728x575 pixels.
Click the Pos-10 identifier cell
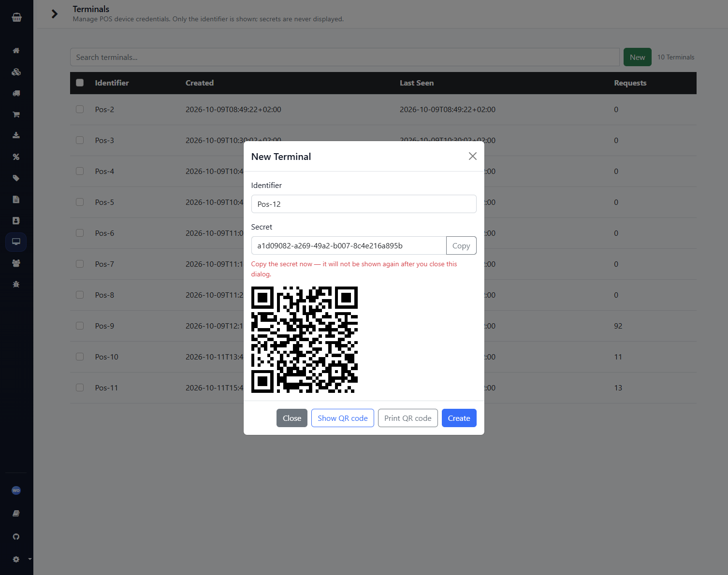[107, 357]
